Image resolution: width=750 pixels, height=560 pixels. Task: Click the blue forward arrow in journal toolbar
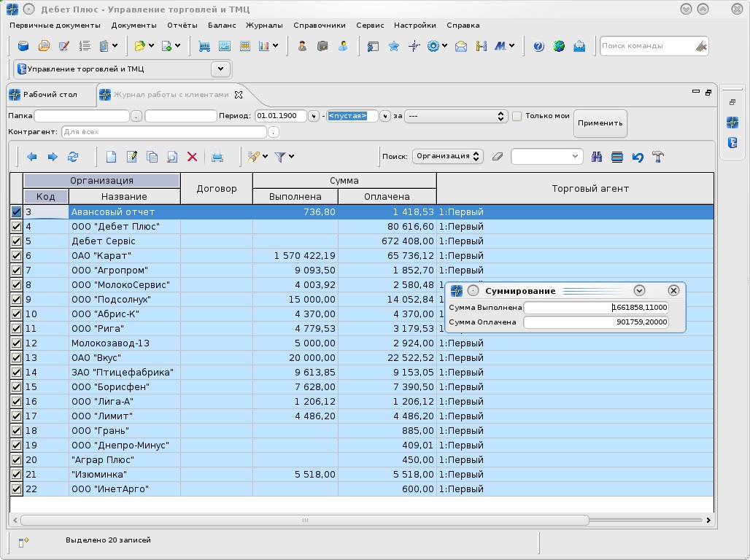click(x=53, y=157)
